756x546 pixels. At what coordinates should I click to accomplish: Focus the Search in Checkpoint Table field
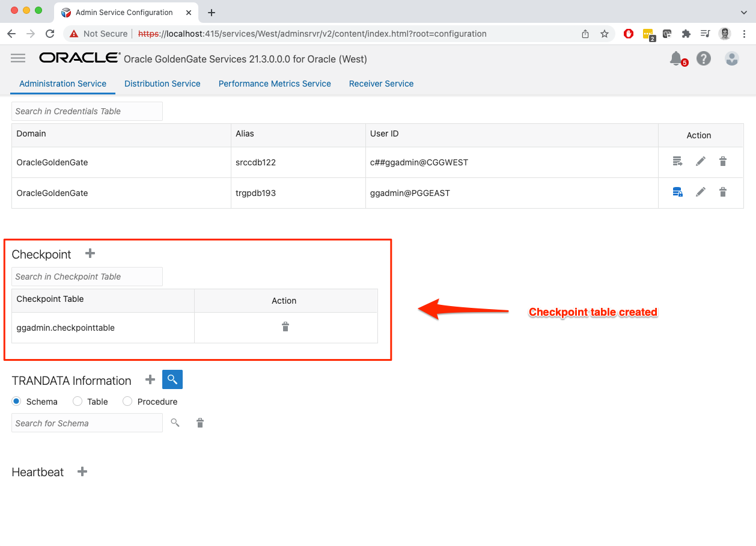tap(87, 277)
